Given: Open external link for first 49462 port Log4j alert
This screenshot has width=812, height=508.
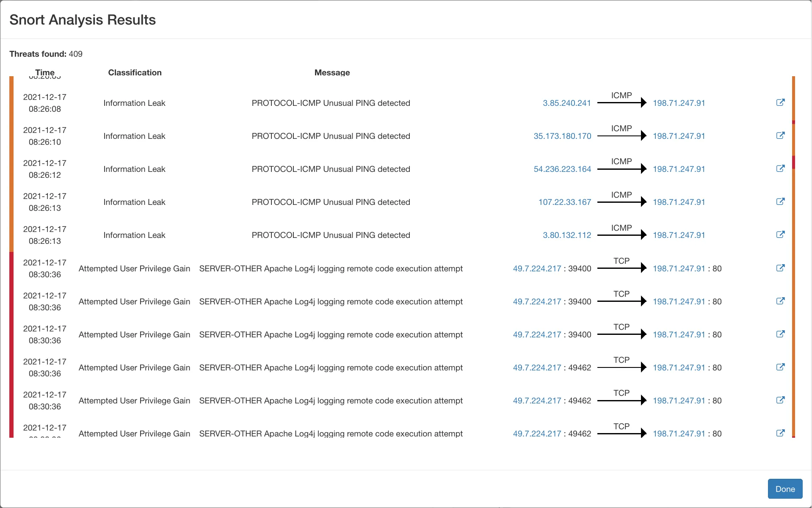Looking at the screenshot, I should point(780,367).
